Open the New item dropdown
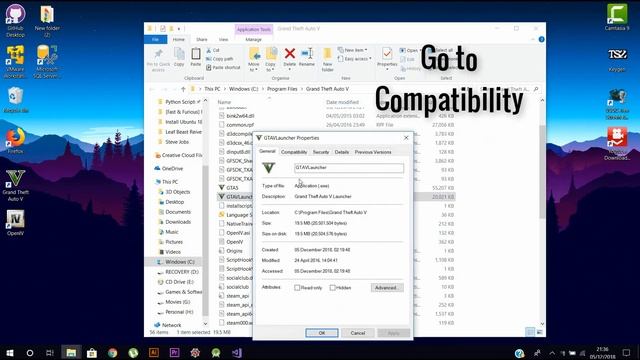Viewport: 640px width, 360px height. point(352,50)
